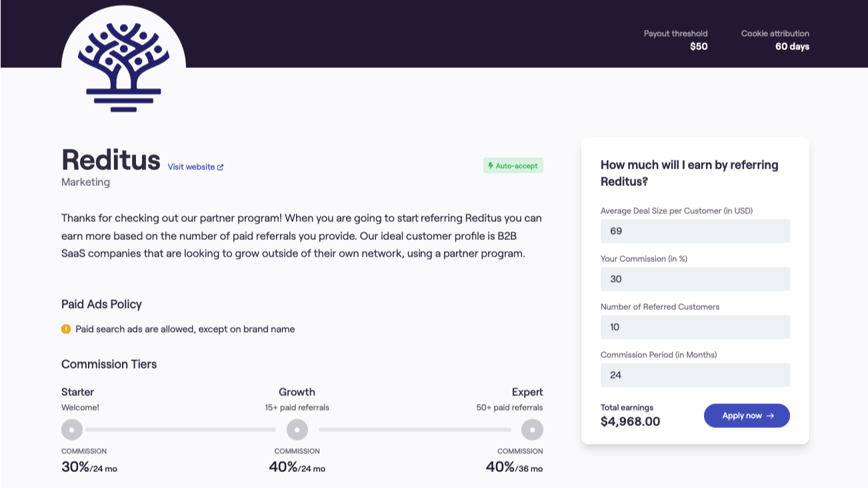This screenshot has height=488, width=868.
Task: Select the Growth tier circle marker
Action: tap(297, 429)
